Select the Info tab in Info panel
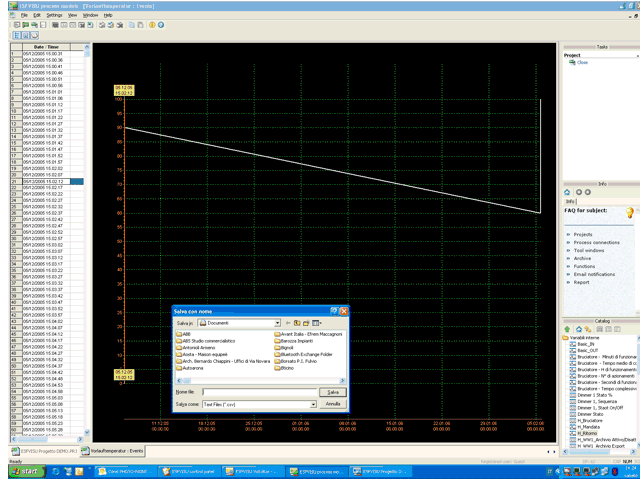 [x=570, y=202]
